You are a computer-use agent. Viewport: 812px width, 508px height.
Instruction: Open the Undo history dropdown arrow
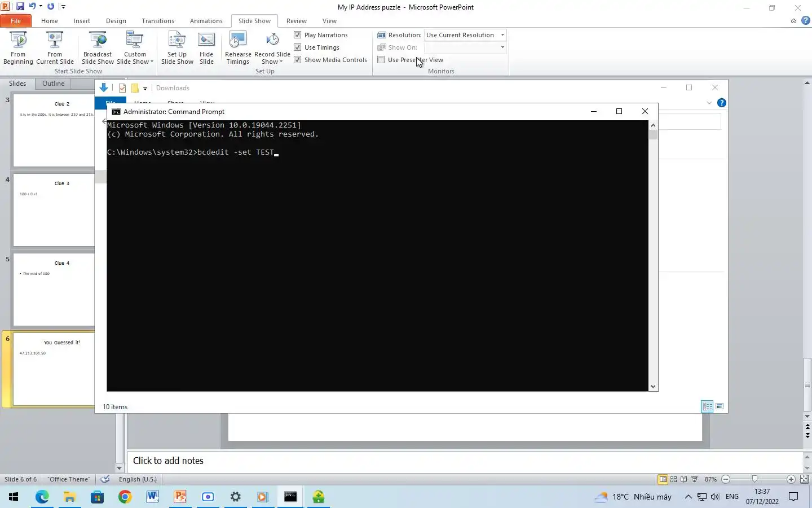41,7
